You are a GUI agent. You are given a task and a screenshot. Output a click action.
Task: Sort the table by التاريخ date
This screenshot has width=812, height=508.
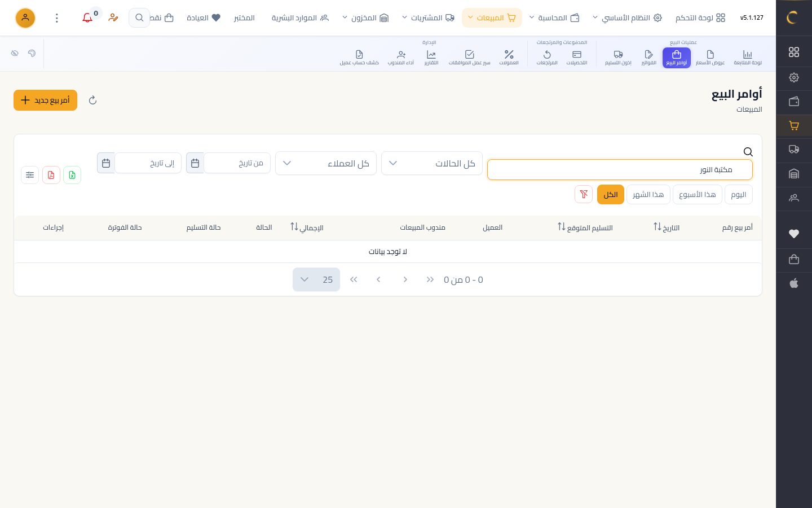tap(667, 227)
